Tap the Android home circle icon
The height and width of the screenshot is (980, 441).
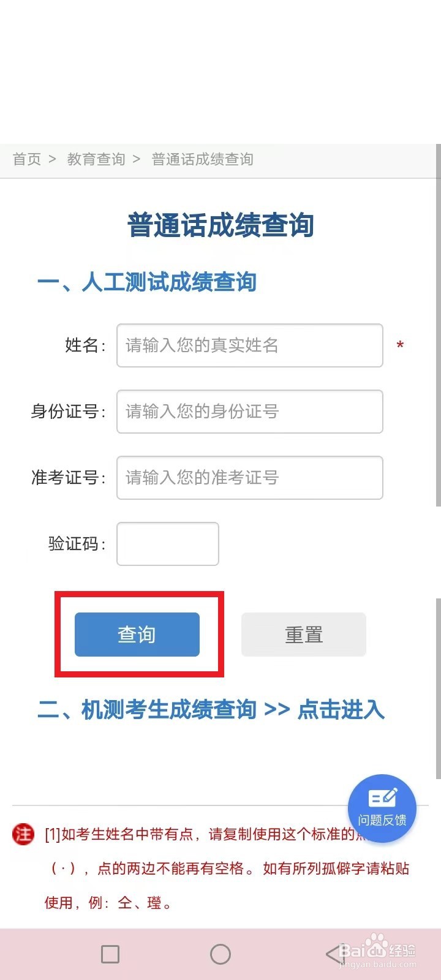tap(221, 954)
